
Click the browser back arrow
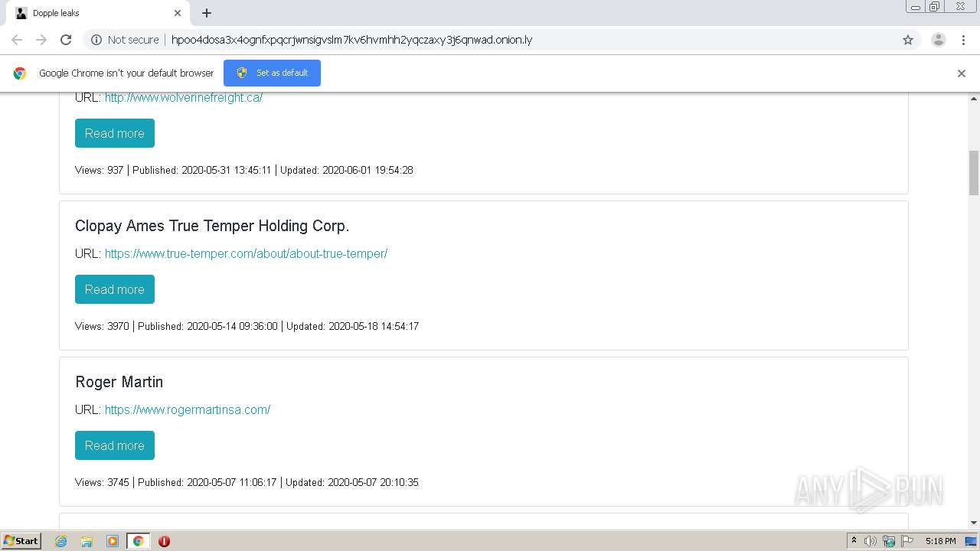point(17,40)
